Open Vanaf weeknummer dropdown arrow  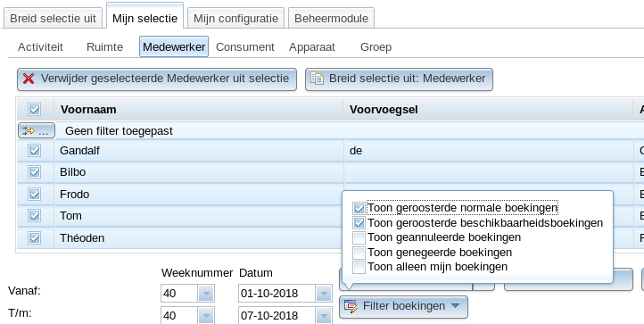(x=206, y=294)
